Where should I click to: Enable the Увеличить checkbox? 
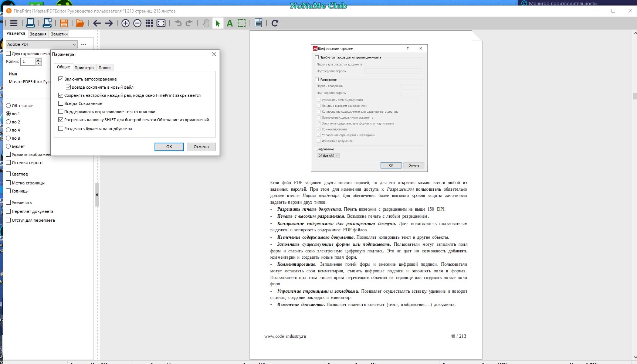(x=9, y=203)
